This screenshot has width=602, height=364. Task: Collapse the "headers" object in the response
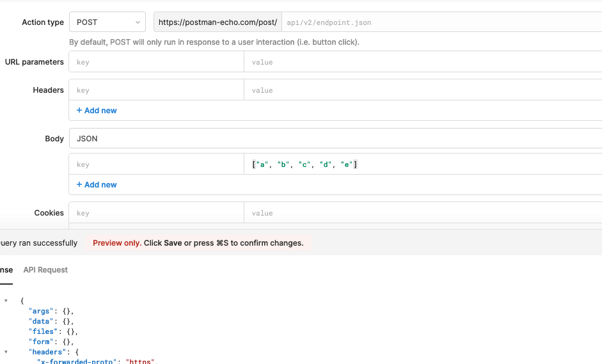tap(6, 352)
